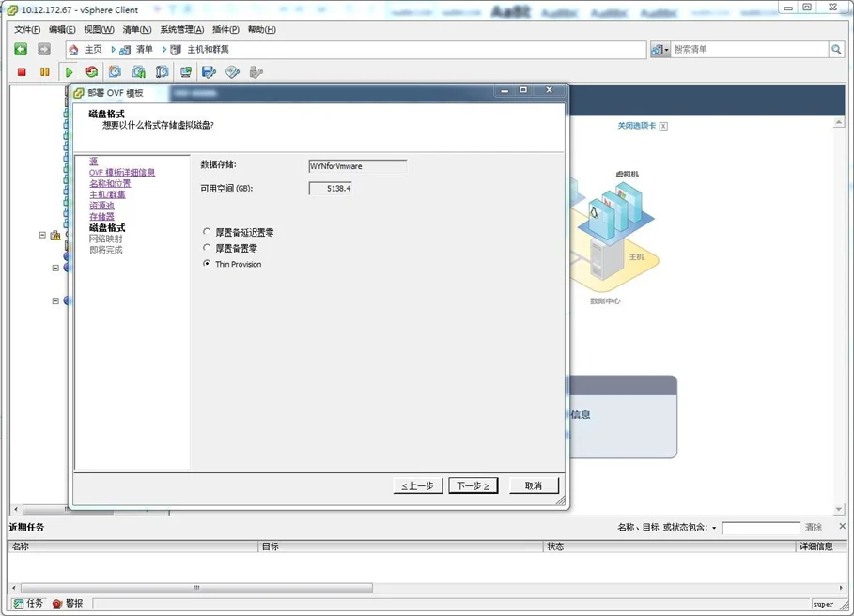This screenshot has height=616, width=854.
Task: Open the 文件(F) menu
Action: point(27,29)
